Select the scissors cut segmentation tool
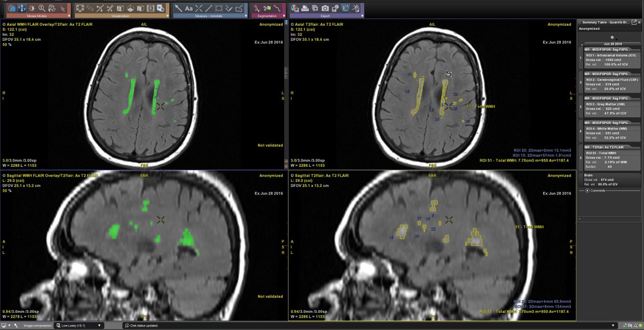644x330 pixels. [x=266, y=8]
